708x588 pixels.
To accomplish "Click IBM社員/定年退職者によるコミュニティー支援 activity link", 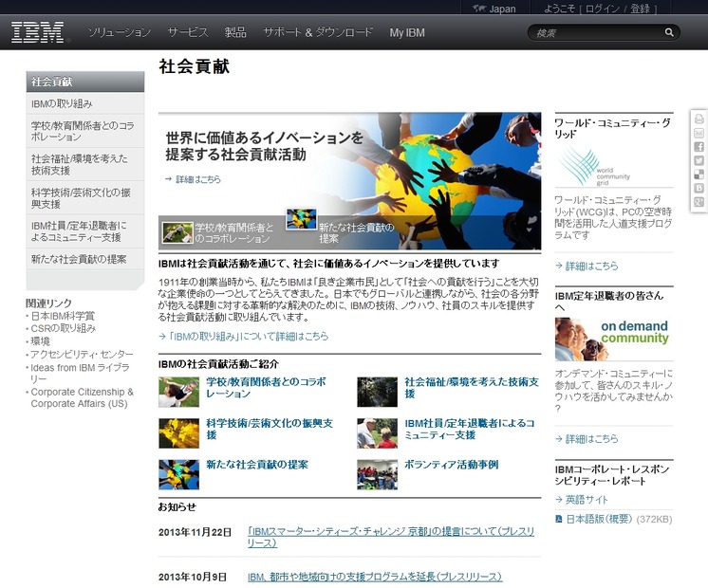I will [x=470, y=430].
